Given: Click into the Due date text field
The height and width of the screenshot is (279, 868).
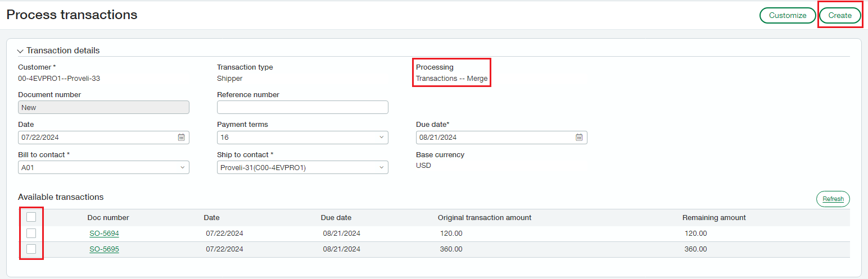Looking at the screenshot, I should pyautogui.click(x=495, y=138).
